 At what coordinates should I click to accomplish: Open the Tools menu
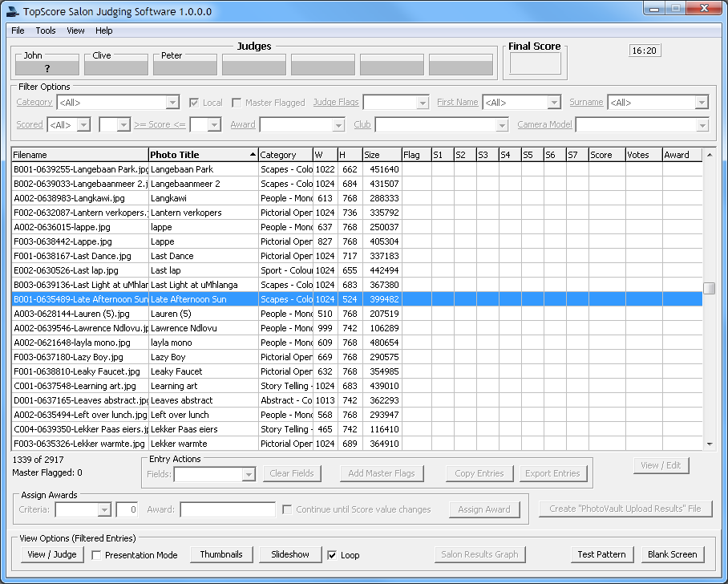pyautogui.click(x=46, y=30)
